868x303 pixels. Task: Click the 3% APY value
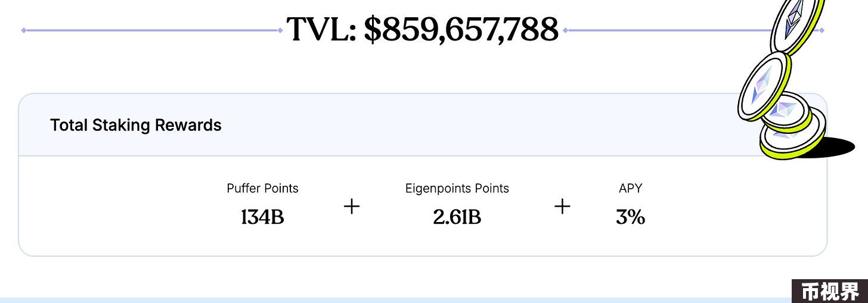(630, 217)
